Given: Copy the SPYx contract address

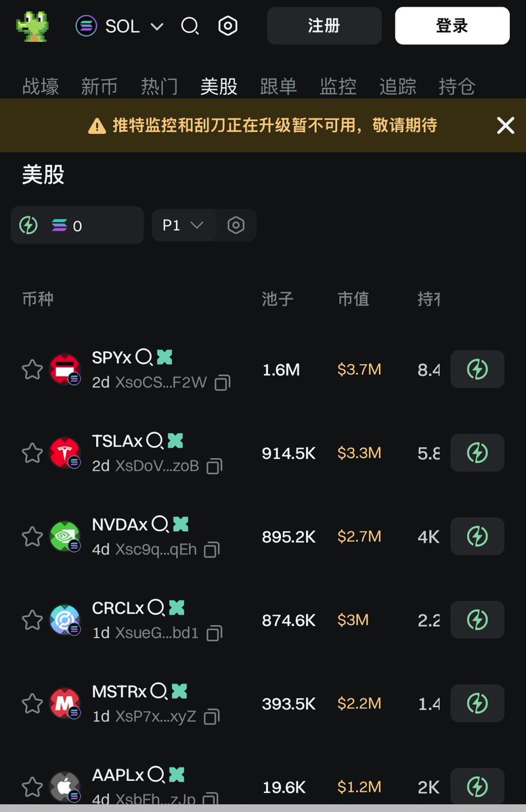Looking at the screenshot, I should (222, 383).
